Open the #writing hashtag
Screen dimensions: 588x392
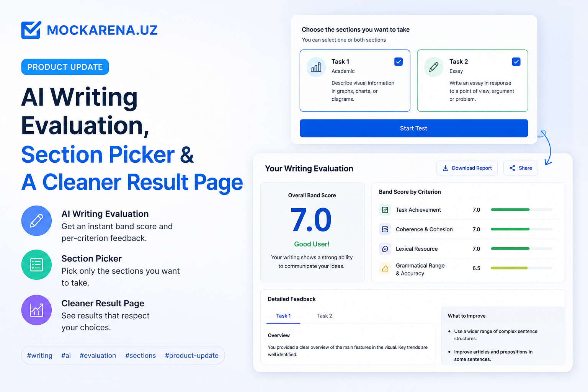(x=40, y=356)
